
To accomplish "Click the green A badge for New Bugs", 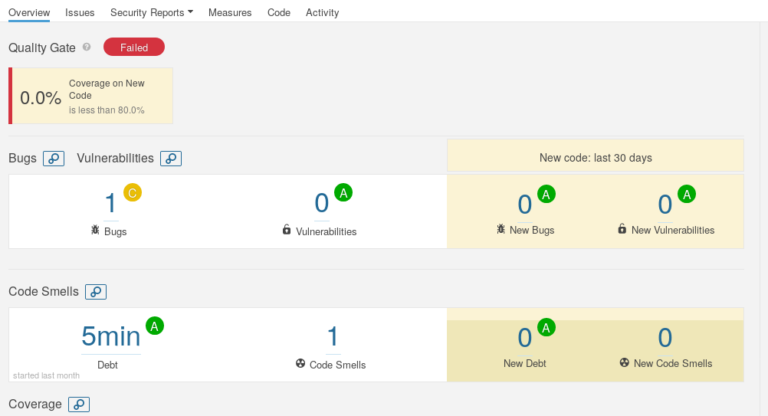I will (x=546, y=194).
